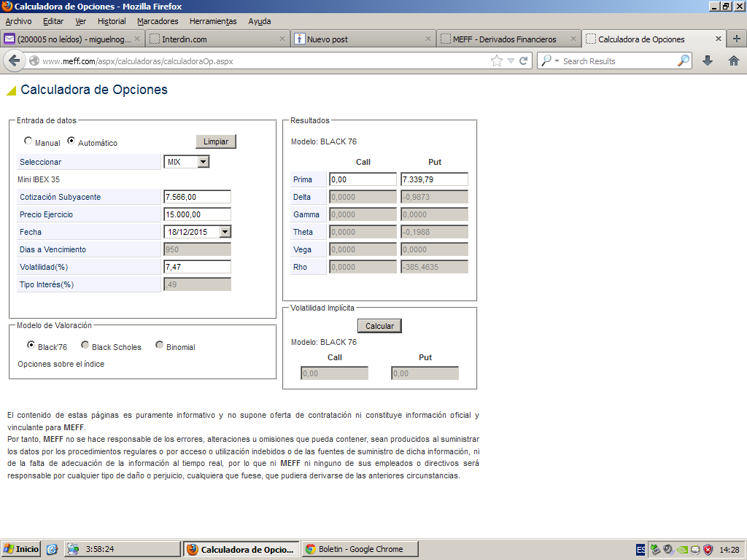Screen dimensions: 747x560
Task: Click the Calculadora de Opciones taskbar button
Action: [241, 549]
